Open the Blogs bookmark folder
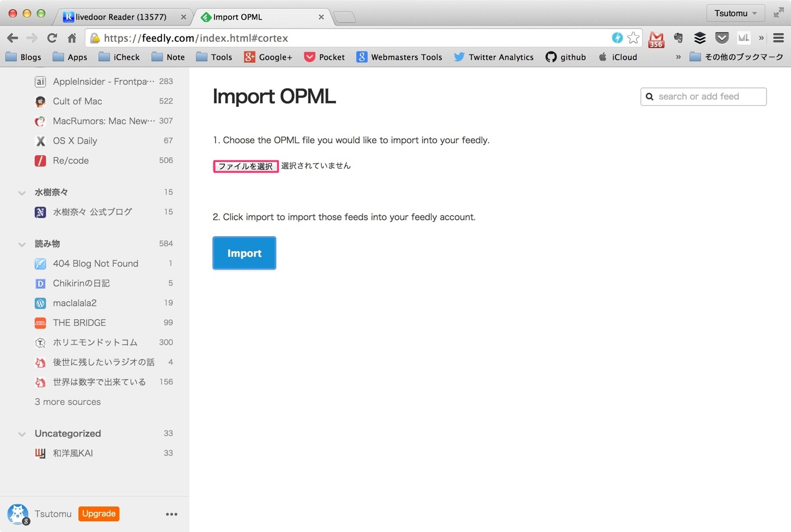The image size is (791, 532). coord(23,57)
